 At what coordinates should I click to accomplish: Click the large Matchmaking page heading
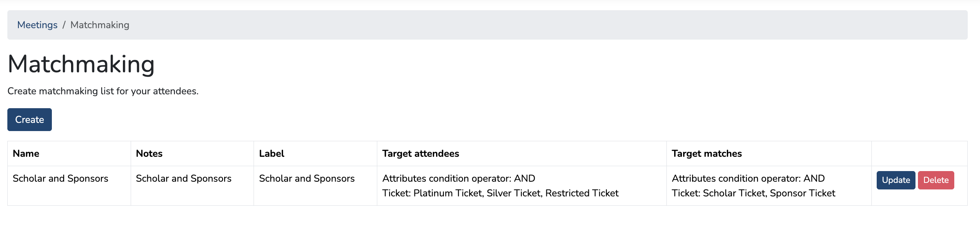pos(81,65)
